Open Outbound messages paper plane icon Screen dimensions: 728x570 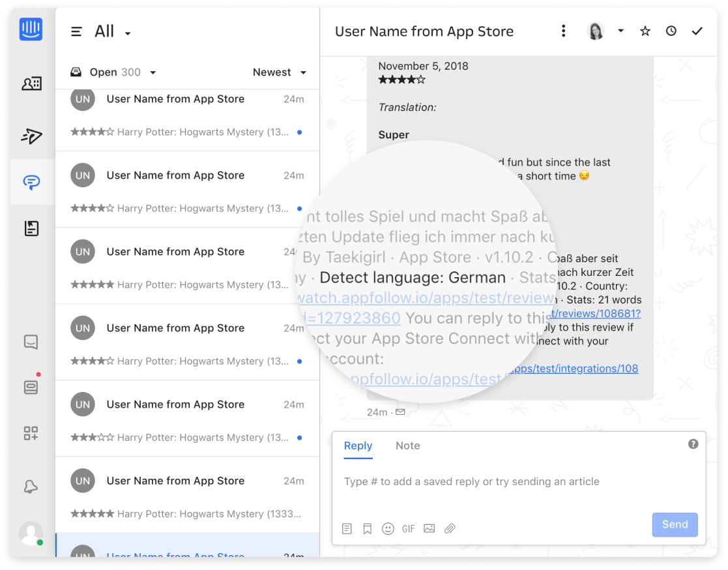point(31,136)
